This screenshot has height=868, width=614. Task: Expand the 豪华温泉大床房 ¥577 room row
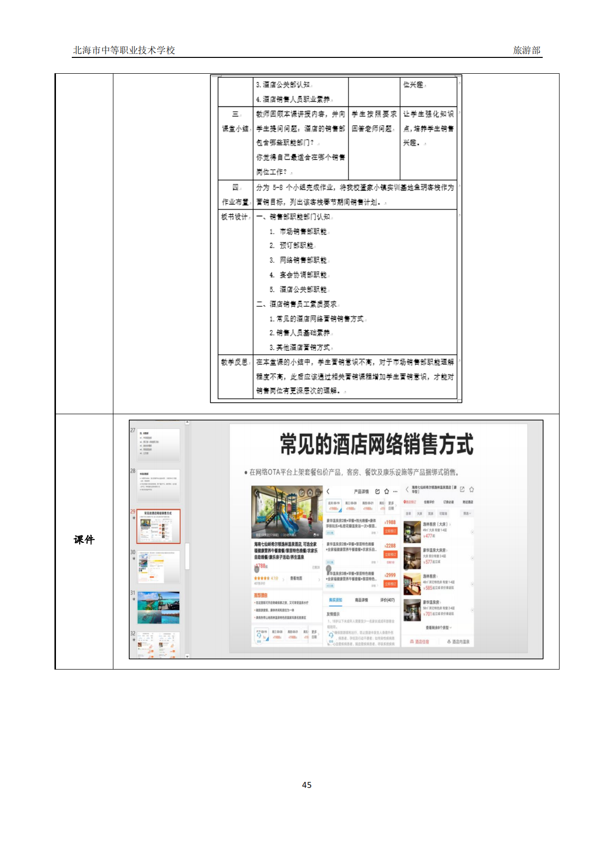(x=472, y=558)
